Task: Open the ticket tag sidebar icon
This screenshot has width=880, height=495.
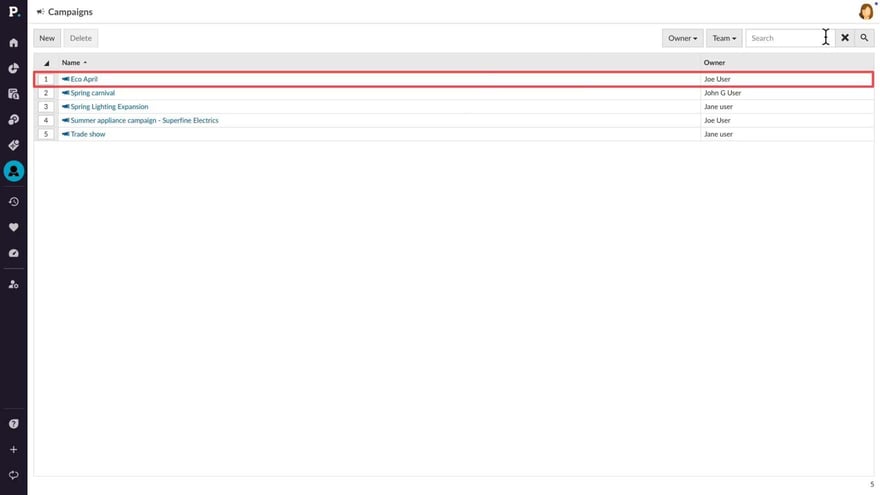Action: click(13, 145)
